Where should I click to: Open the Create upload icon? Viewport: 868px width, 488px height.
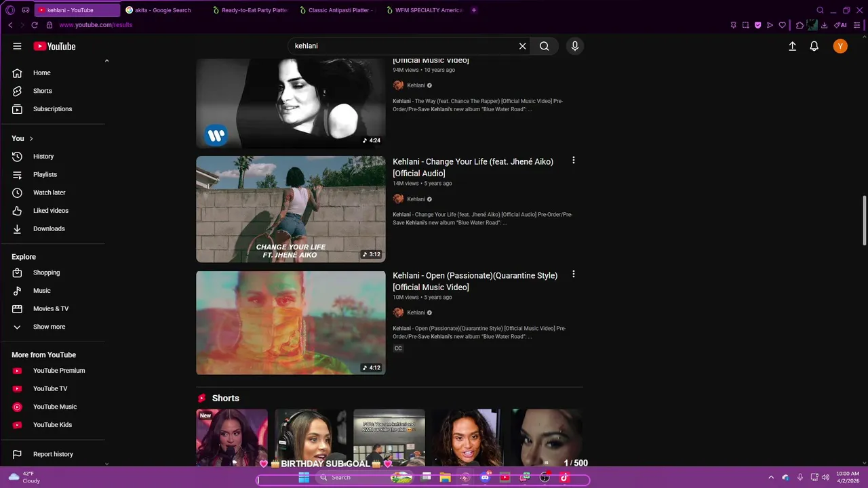tap(792, 46)
